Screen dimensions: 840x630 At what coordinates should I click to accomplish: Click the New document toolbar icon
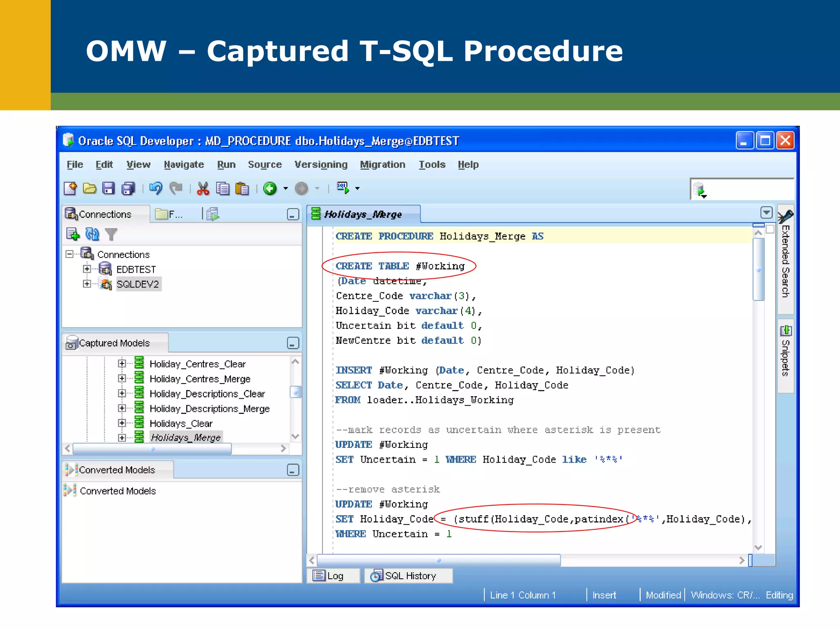(x=71, y=189)
